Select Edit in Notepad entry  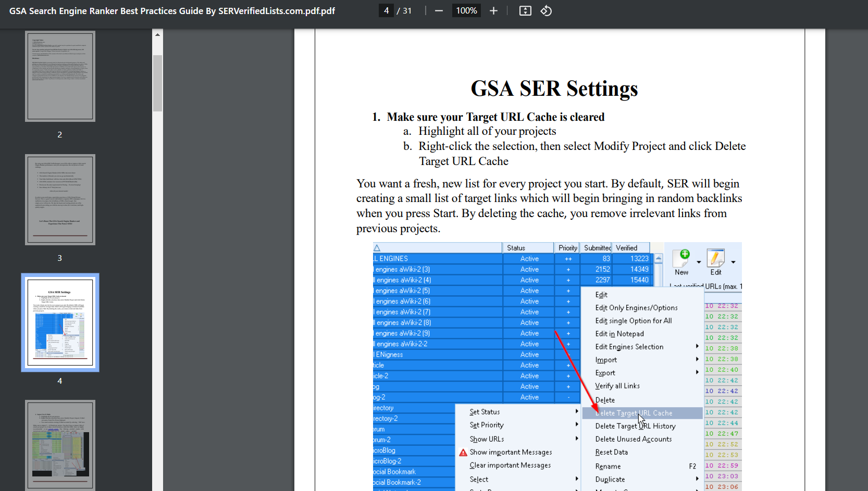[642, 334]
